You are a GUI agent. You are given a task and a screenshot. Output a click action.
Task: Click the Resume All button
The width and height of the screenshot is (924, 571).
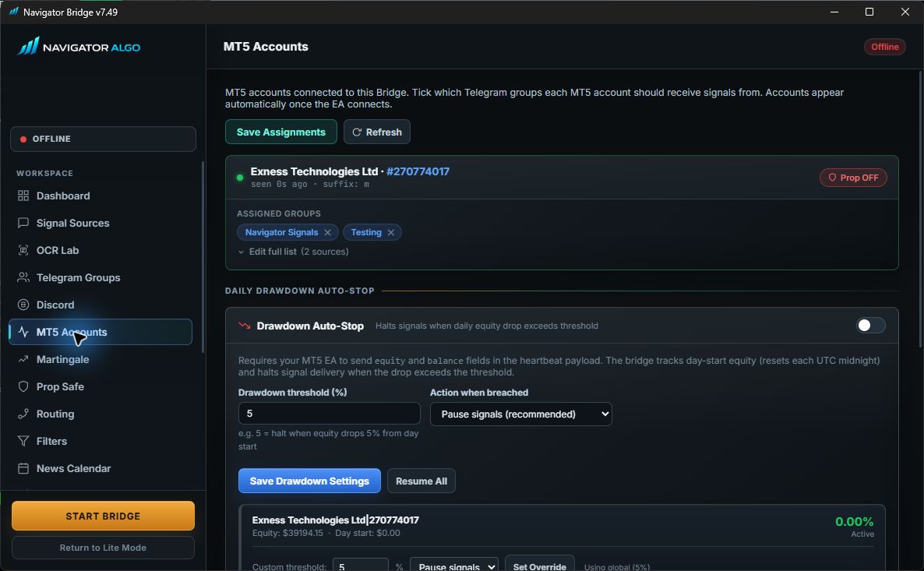tap(421, 481)
